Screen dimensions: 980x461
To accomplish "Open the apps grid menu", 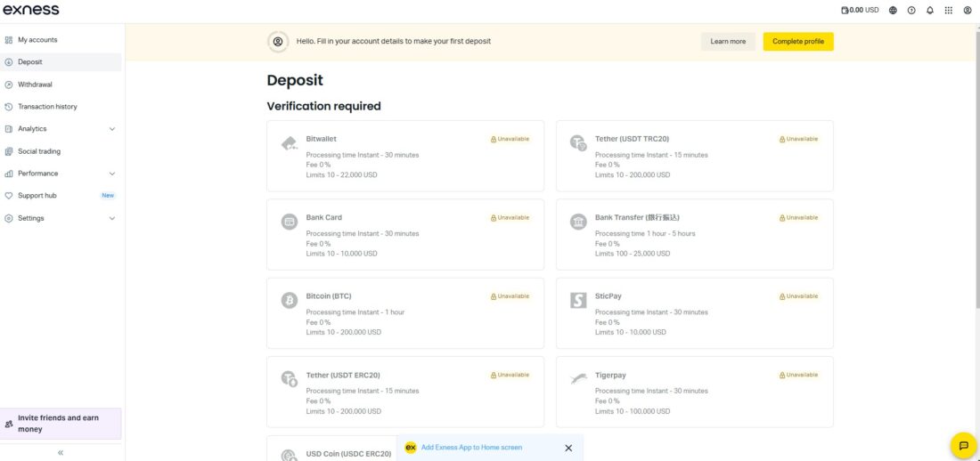I will [949, 11].
